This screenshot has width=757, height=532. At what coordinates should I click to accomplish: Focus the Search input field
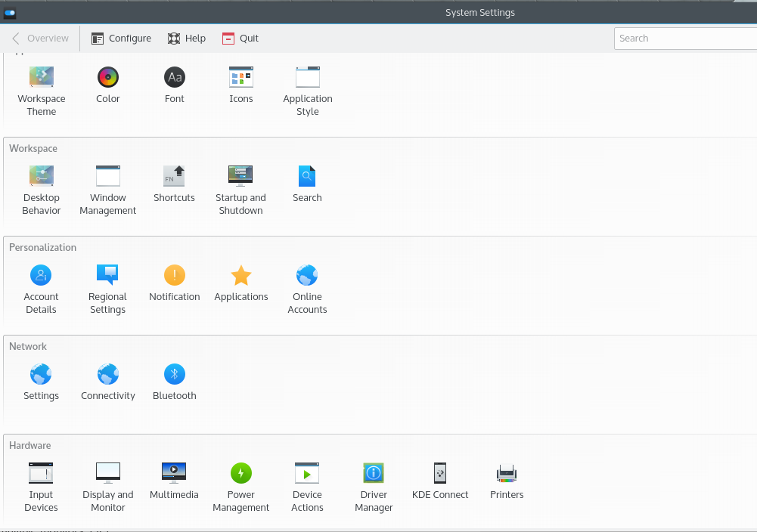click(x=684, y=39)
